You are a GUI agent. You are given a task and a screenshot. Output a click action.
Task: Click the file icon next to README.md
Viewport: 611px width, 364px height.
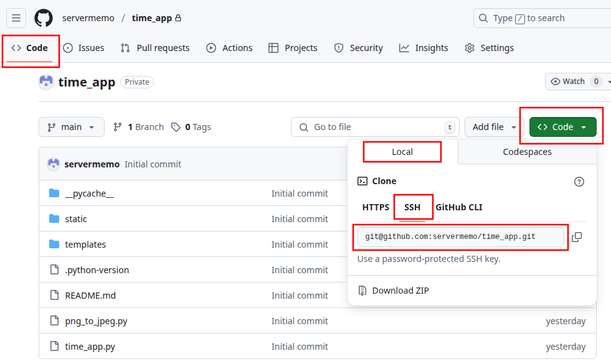pyautogui.click(x=55, y=295)
